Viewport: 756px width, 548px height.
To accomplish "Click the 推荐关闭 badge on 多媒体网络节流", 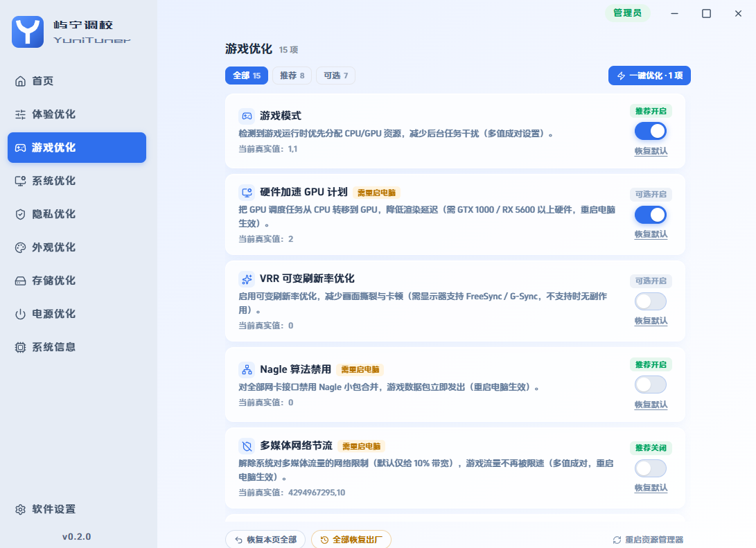I will tap(651, 448).
